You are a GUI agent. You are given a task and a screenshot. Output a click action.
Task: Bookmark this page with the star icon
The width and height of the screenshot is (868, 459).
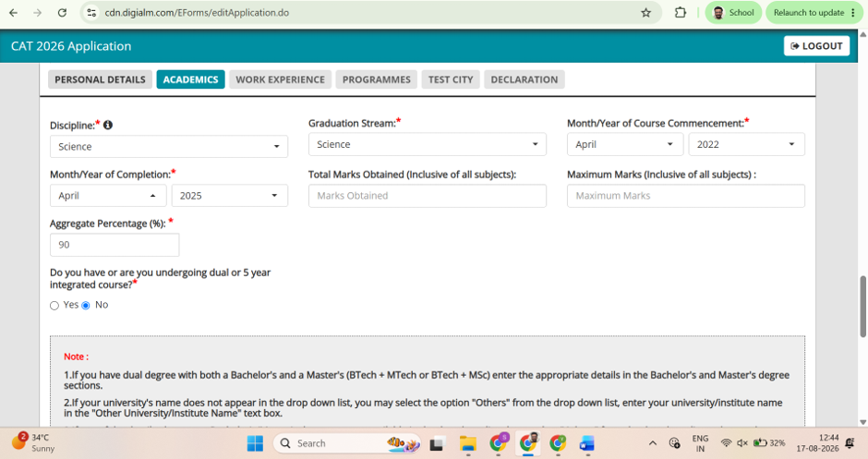[645, 13]
